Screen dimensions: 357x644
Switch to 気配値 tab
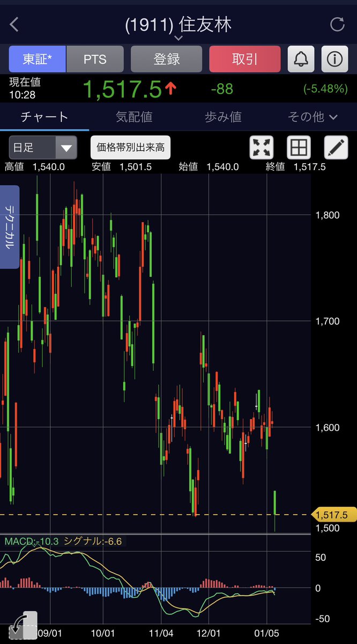(134, 116)
